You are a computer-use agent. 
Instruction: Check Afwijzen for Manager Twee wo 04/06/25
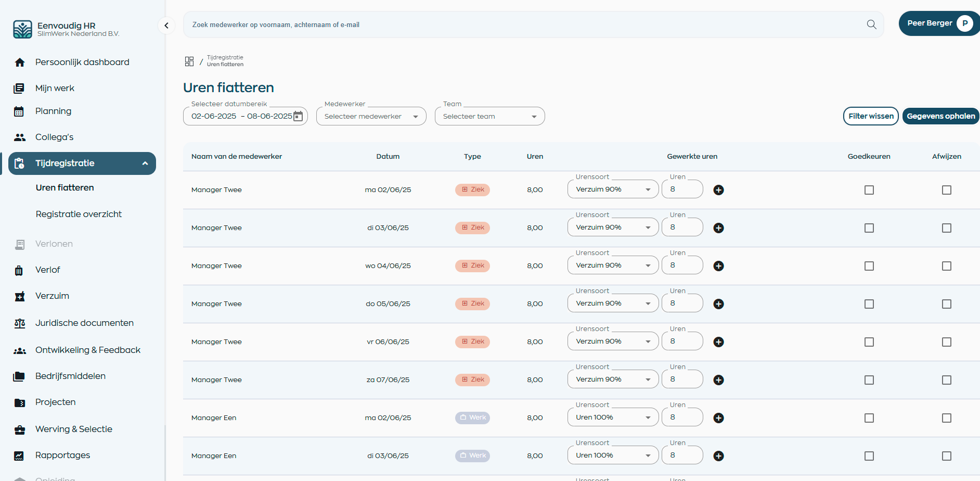947,266
